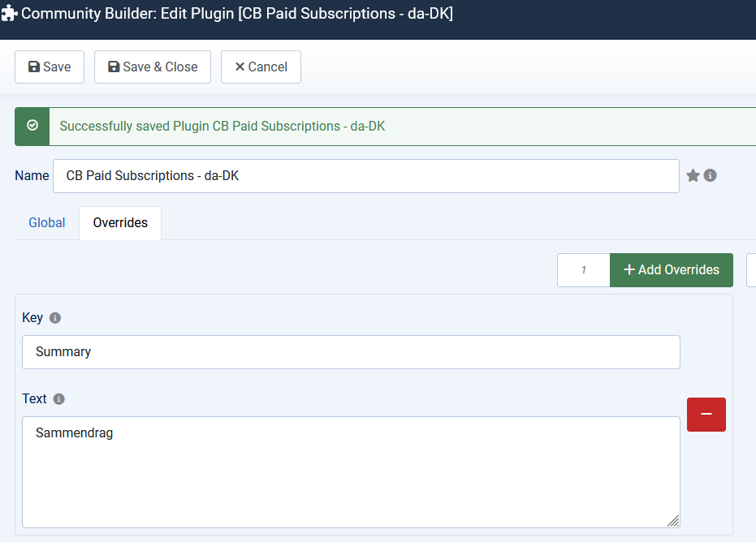Click the Add Overrides button
The height and width of the screenshot is (542, 756).
pyautogui.click(x=672, y=270)
